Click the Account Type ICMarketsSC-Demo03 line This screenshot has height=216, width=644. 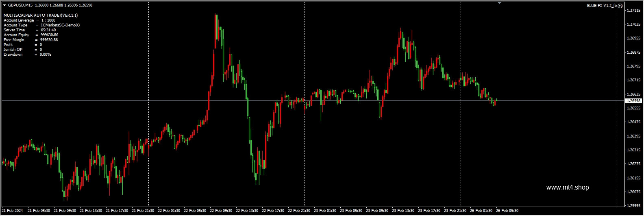coord(42,25)
